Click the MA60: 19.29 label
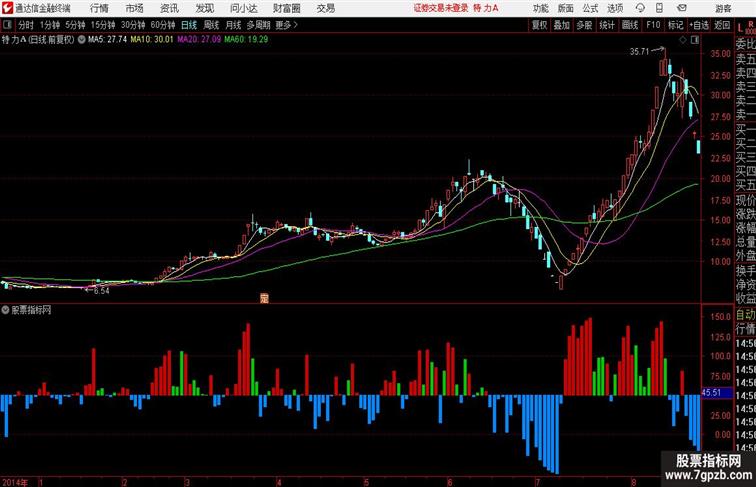The width and height of the screenshot is (756, 487). pos(246,40)
